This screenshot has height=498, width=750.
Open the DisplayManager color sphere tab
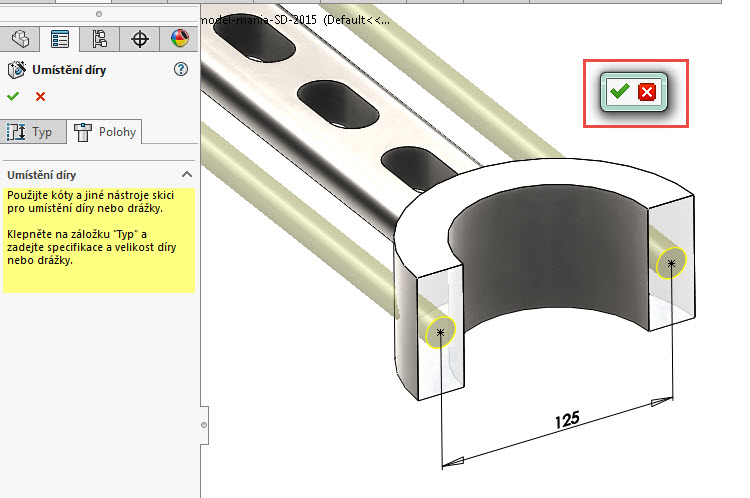[179, 39]
